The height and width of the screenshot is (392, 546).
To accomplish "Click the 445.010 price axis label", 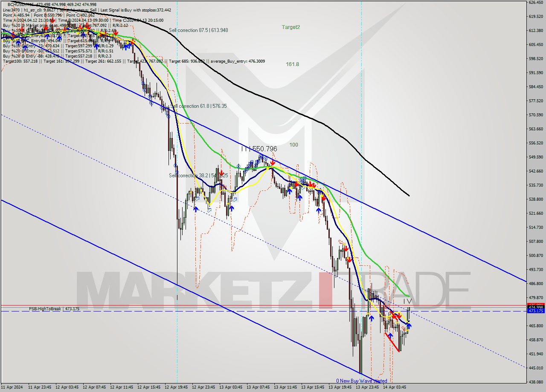I will pos(536,368).
